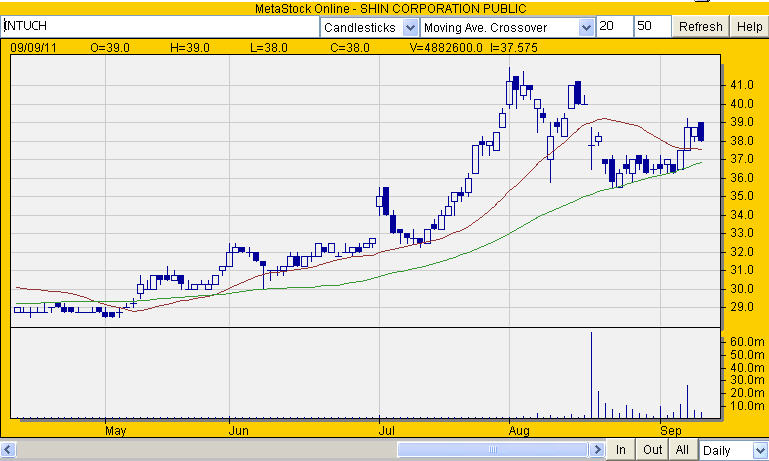Click the indicator value I=37.575

point(514,48)
